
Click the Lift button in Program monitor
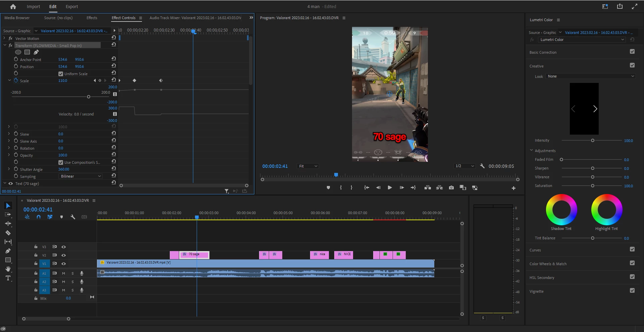(428, 188)
